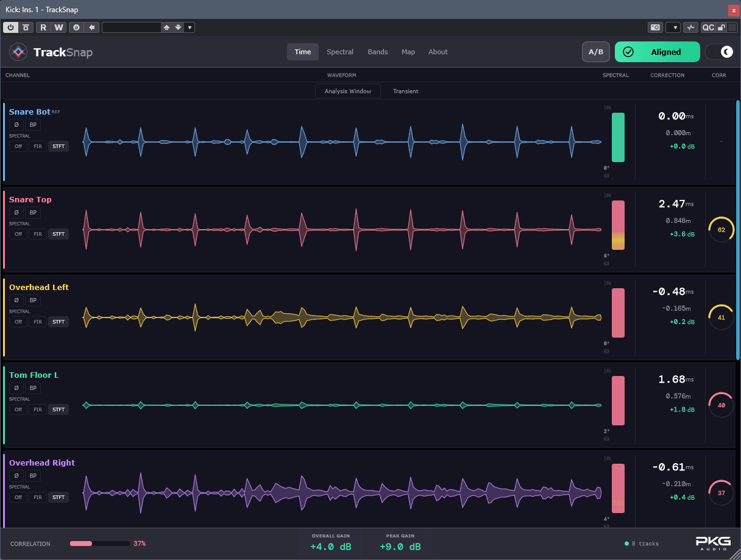Select the Analysis Window view
Screen dimensions: 741x560
(348, 91)
